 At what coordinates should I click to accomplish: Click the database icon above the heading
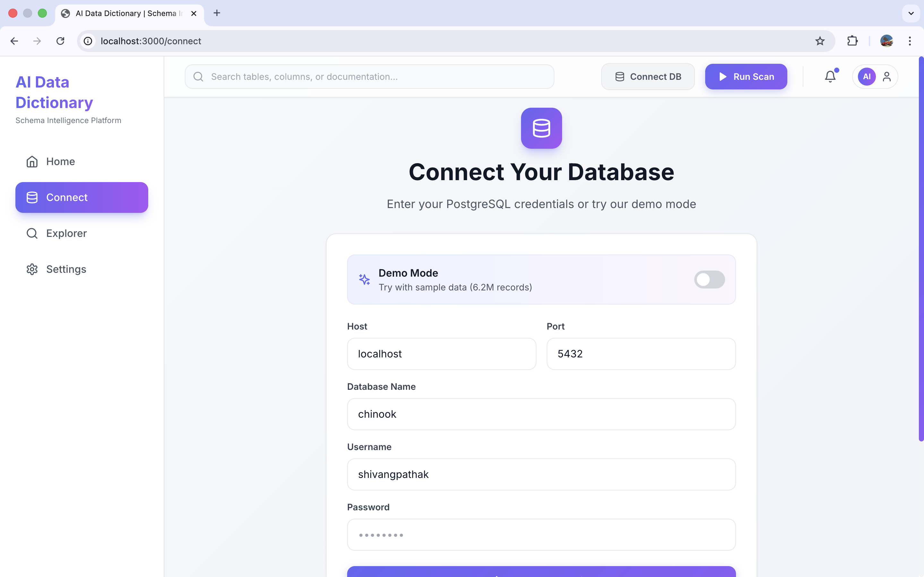coord(542,128)
